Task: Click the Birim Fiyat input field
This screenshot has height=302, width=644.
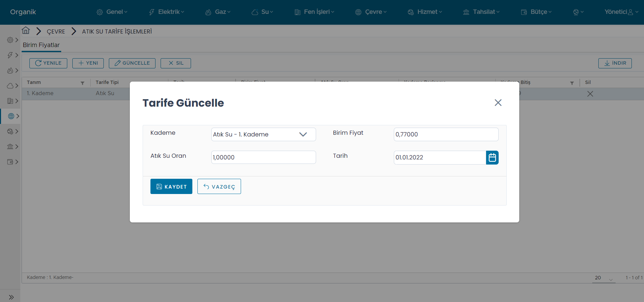Action: (446, 134)
